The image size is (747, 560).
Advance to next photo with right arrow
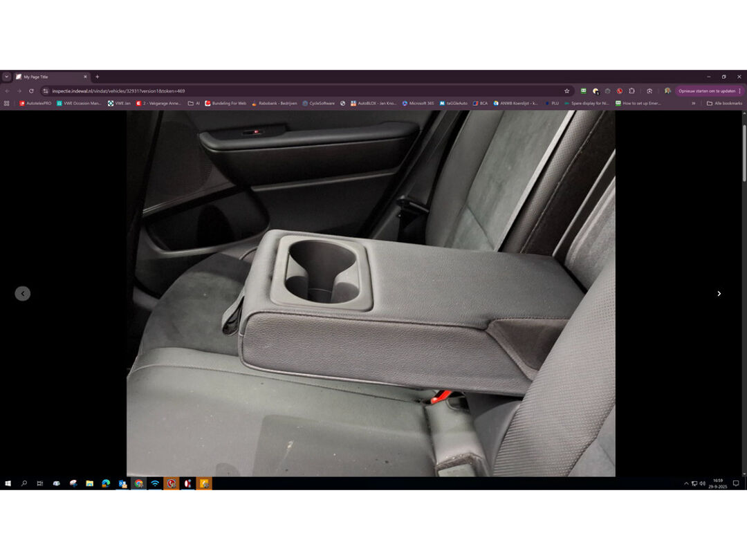tap(719, 293)
